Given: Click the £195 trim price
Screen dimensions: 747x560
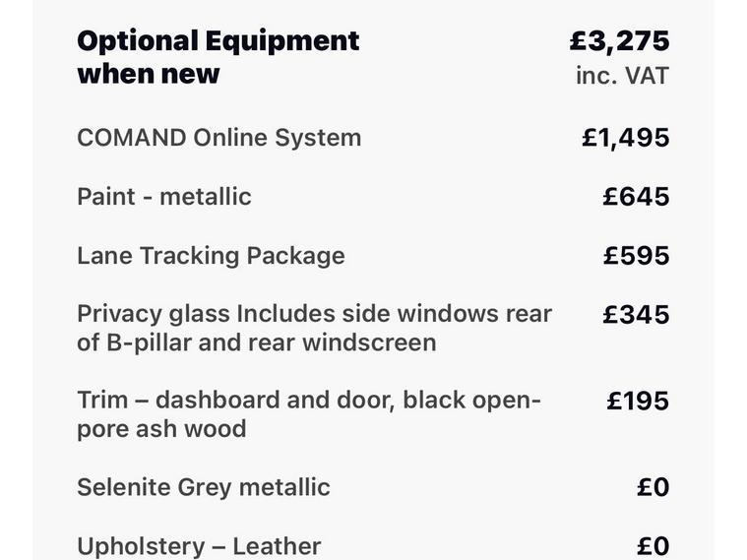Looking at the screenshot, I should point(638,402).
